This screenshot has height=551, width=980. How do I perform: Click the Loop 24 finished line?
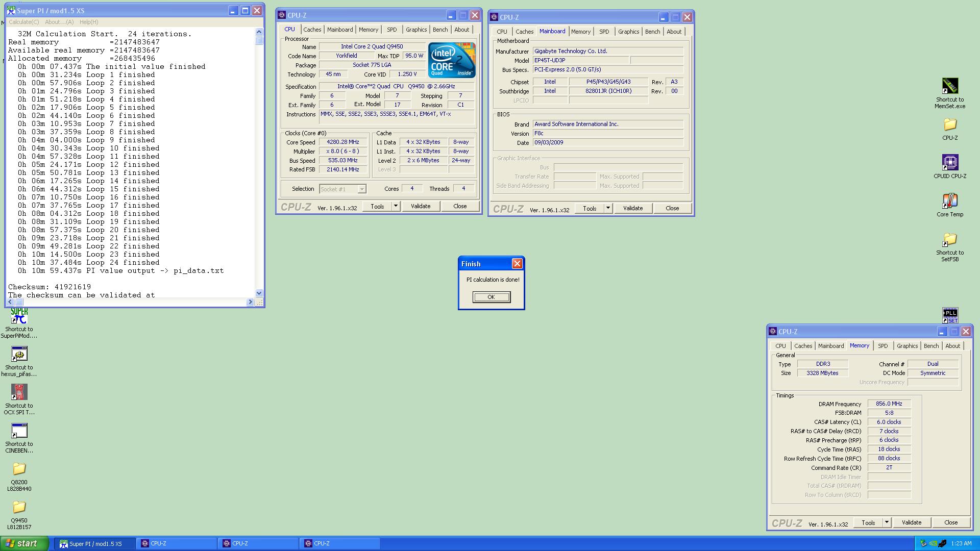point(89,263)
